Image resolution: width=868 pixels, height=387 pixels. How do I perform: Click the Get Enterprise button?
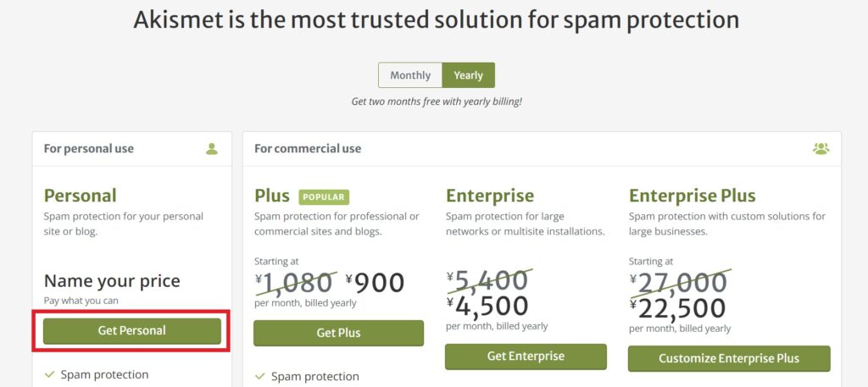coord(526,356)
